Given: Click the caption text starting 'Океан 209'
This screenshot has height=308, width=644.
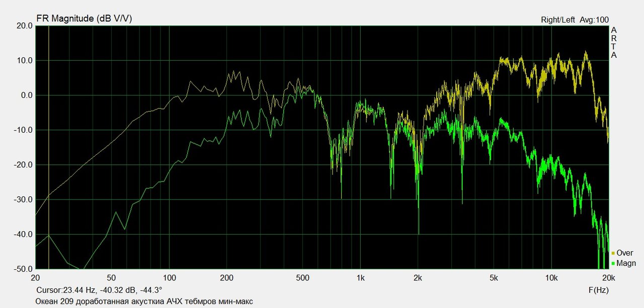Looking at the screenshot, I should (144, 301).
